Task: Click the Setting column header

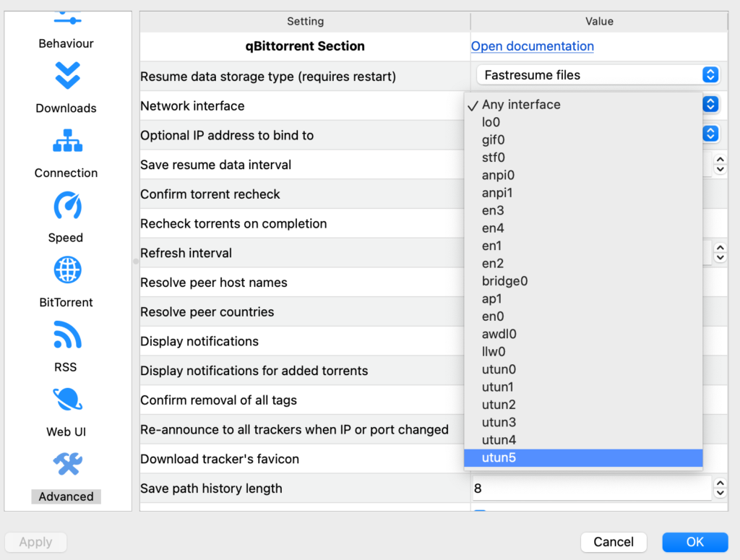Action: pyautogui.click(x=306, y=21)
